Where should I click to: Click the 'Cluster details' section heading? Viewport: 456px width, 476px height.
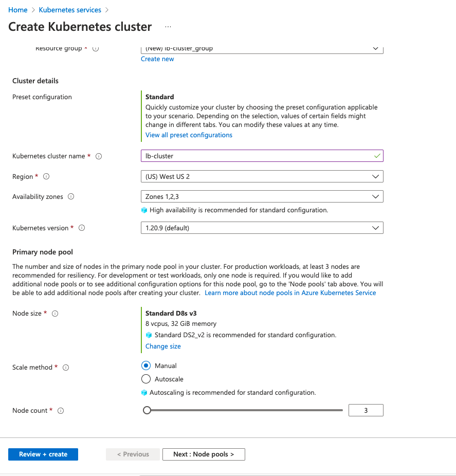(35, 81)
